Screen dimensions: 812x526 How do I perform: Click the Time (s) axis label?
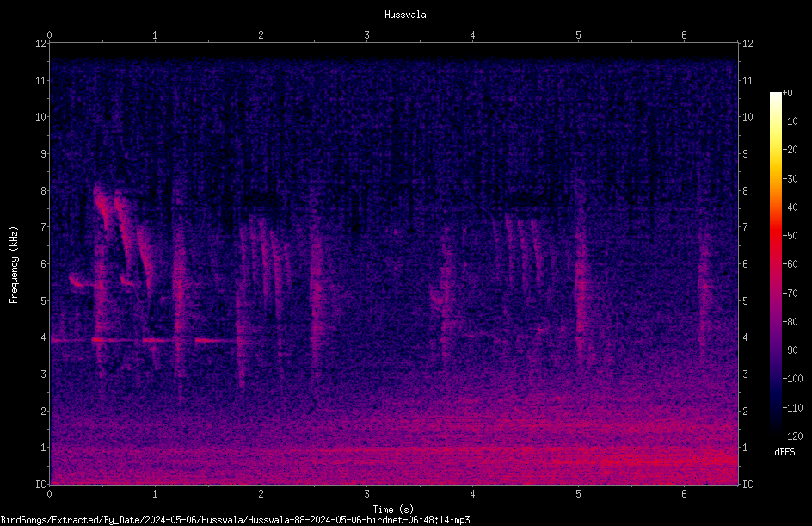[393, 510]
